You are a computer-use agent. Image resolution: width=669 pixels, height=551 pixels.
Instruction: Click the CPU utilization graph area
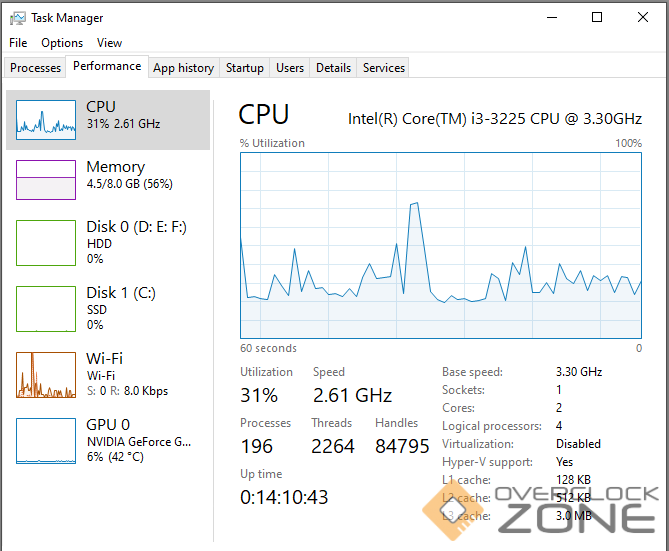point(441,245)
